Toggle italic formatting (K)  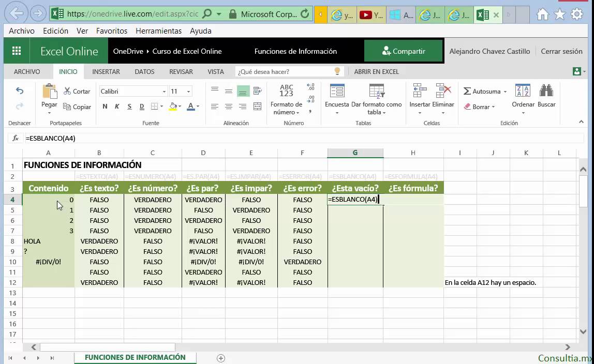tap(117, 107)
